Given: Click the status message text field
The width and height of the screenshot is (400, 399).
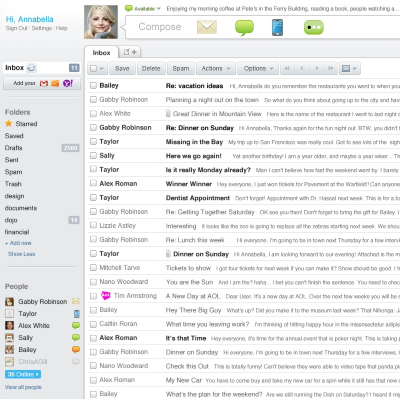Looking at the screenshot, I should (283, 9).
